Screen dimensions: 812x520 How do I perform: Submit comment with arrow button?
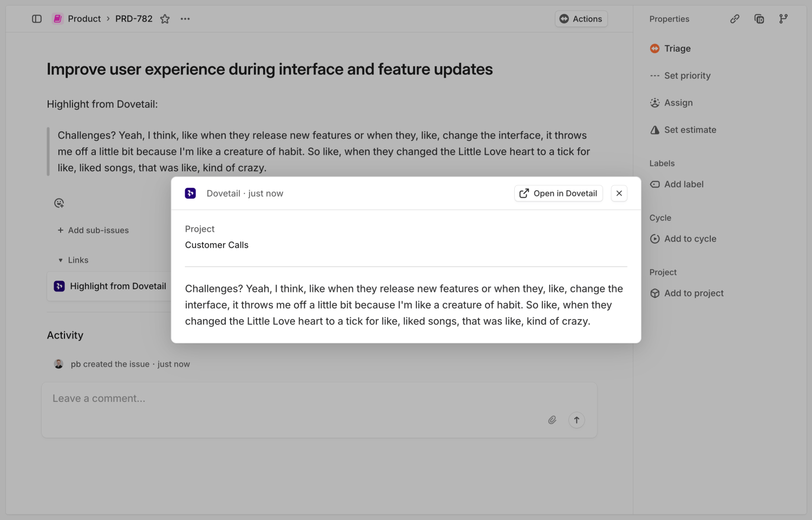(577, 420)
